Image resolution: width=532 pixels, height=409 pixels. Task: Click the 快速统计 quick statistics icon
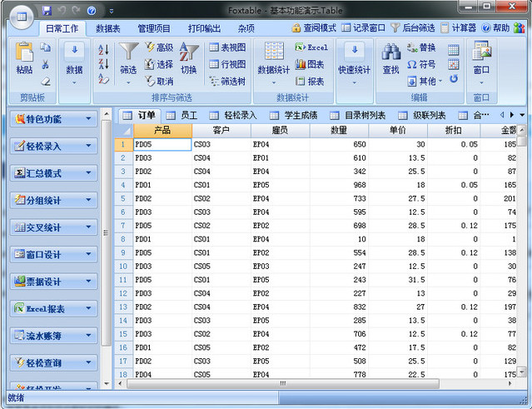click(354, 52)
